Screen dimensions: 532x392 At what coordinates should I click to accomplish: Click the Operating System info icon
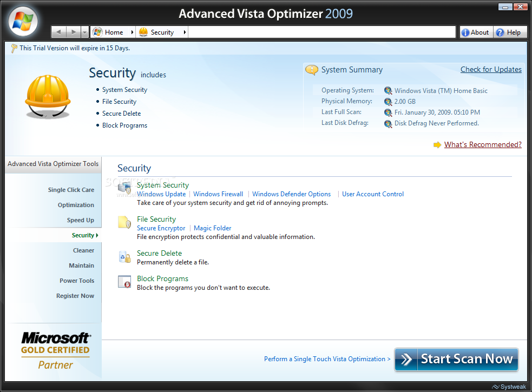(x=388, y=90)
